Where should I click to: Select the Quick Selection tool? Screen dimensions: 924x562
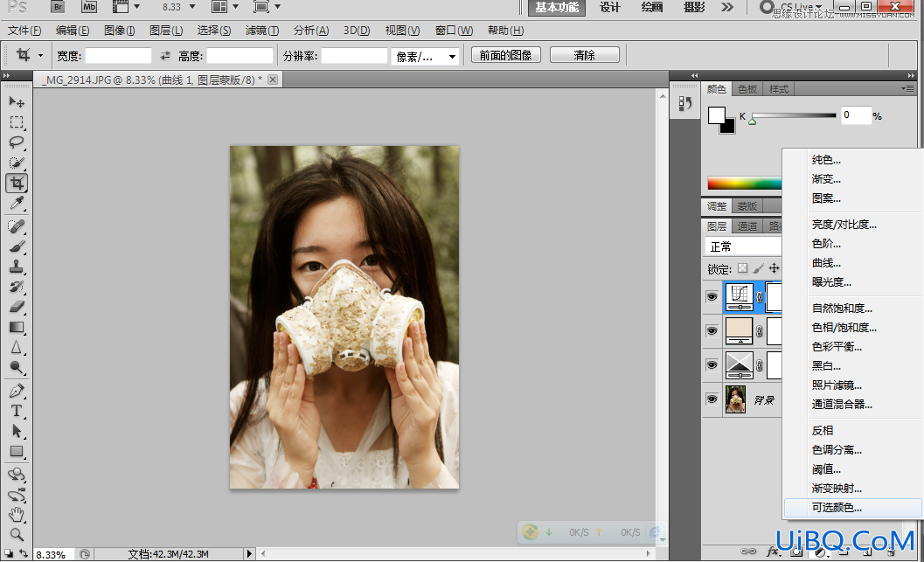click(x=17, y=162)
